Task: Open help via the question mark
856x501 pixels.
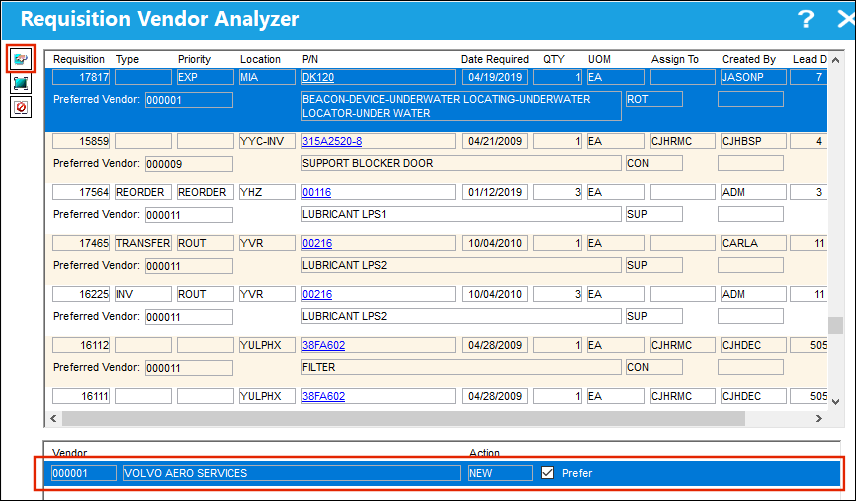Action: click(x=806, y=19)
